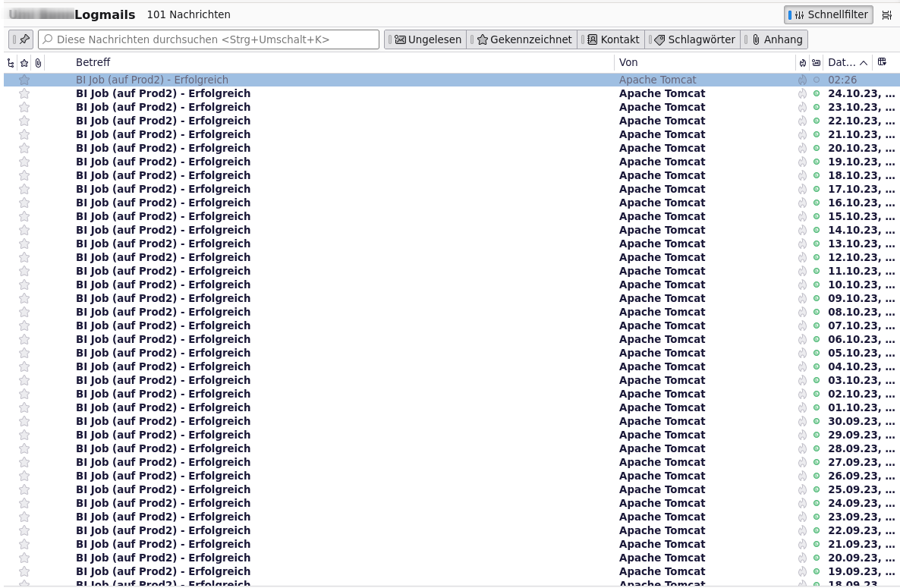Viewport: 900px width, 588px height.
Task: Sort by Von column header
Action: (628, 62)
